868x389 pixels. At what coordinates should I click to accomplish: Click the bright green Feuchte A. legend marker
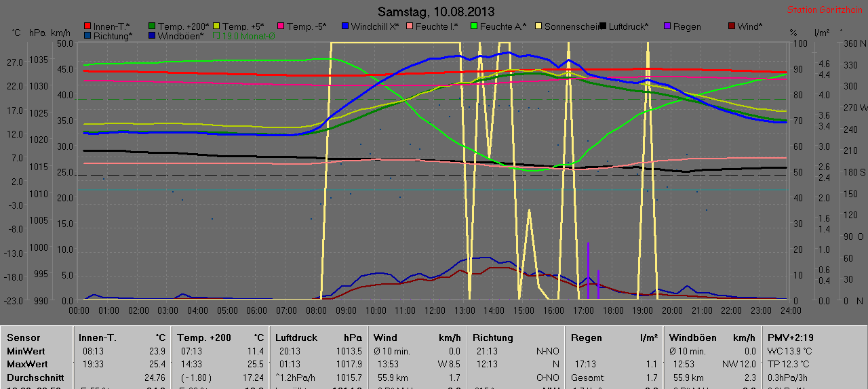pyautogui.click(x=473, y=26)
